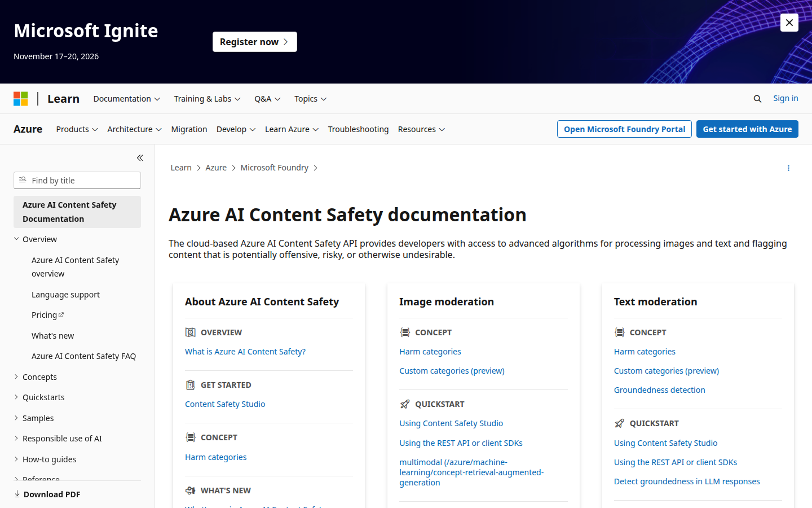Image resolution: width=812 pixels, height=508 pixels.
Task: Click the Quickstart rocket icon in Image moderation
Action: (x=405, y=404)
